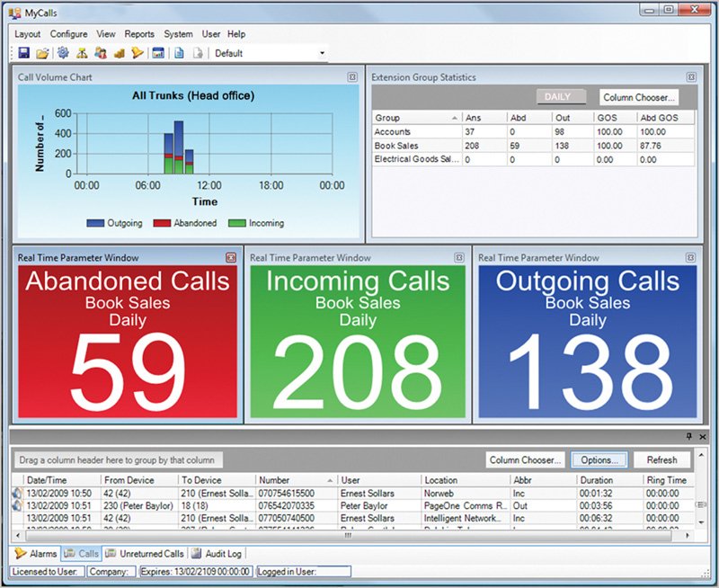Click the group-by column header drop area
Image resolution: width=719 pixels, height=588 pixels.
(117, 460)
